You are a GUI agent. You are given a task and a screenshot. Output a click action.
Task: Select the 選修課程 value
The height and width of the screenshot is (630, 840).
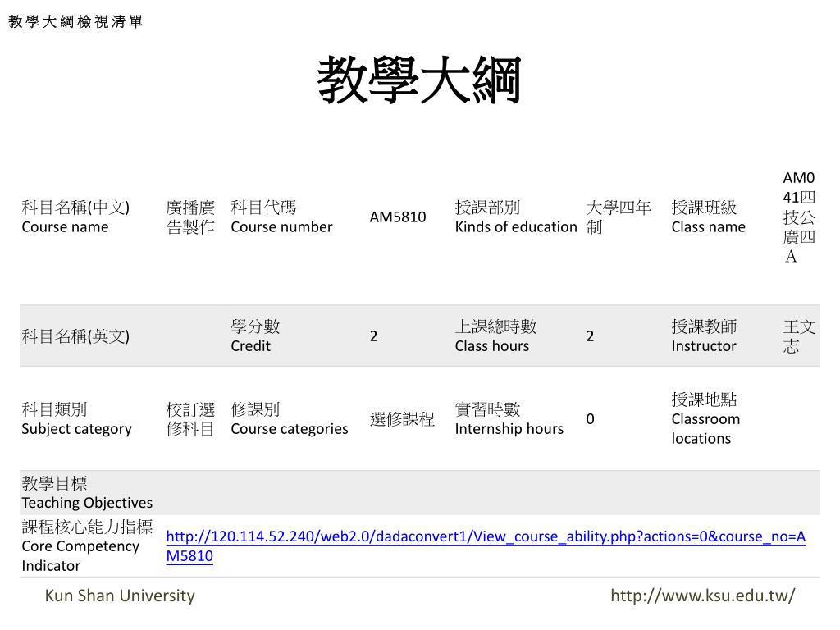pyautogui.click(x=402, y=419)
